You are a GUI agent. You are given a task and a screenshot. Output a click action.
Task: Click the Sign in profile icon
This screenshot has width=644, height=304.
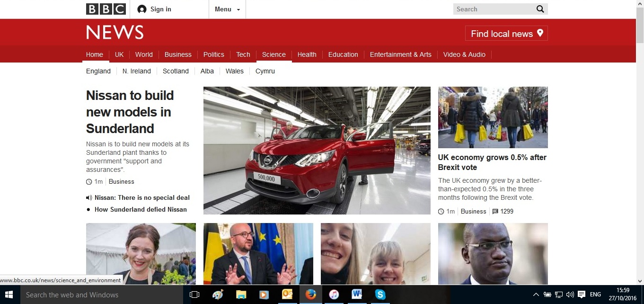point(141,9)
